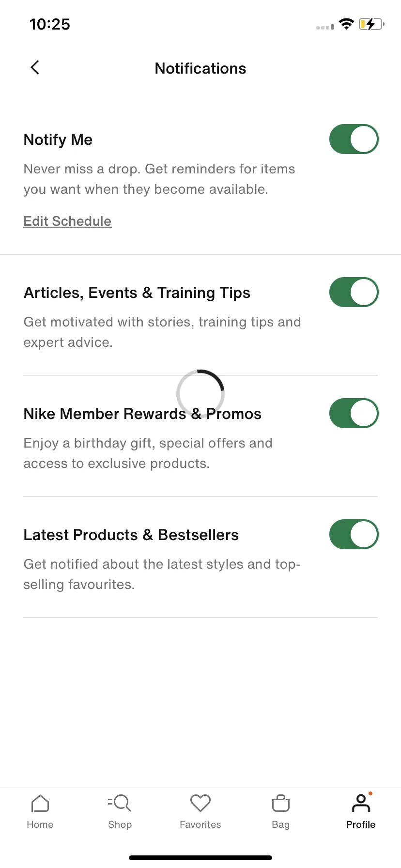Tap the battery charging indicator
This screenshot has width=401, height=868.
click(371, 24)
